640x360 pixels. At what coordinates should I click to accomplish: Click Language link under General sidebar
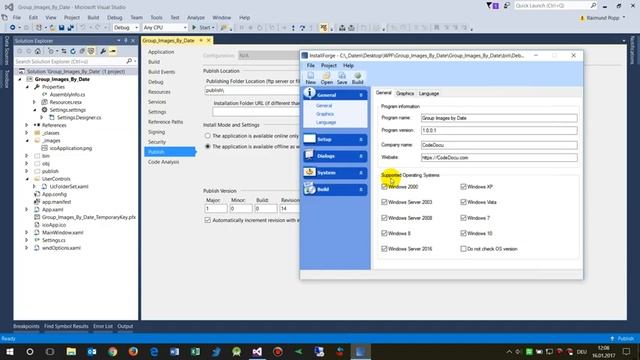[x=326, y=122]
